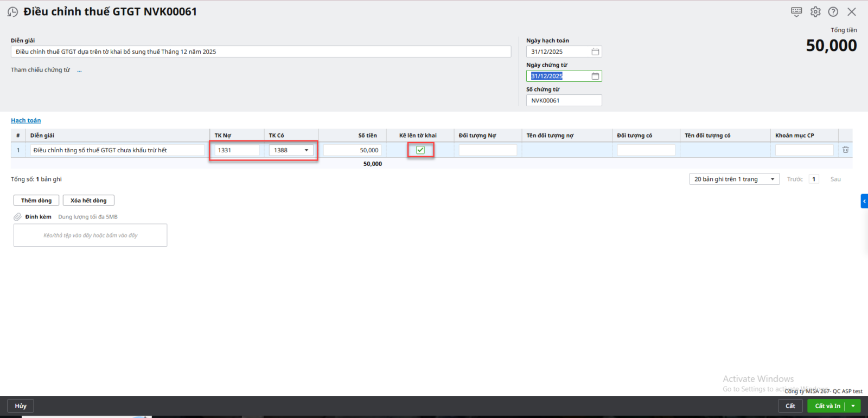Open the keyboard shortcuts icon
The width and height of the screenshot is (868, 418).
click(796, 11)
